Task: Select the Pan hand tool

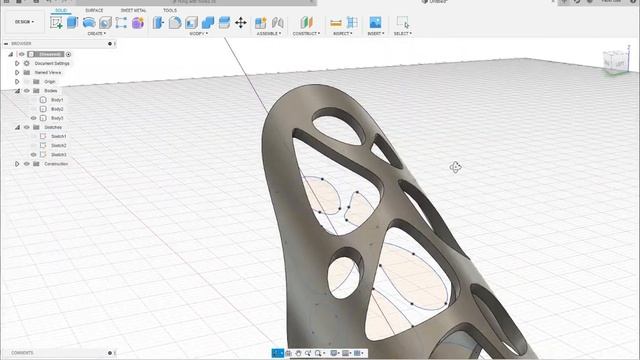Action: pos(298,353)
